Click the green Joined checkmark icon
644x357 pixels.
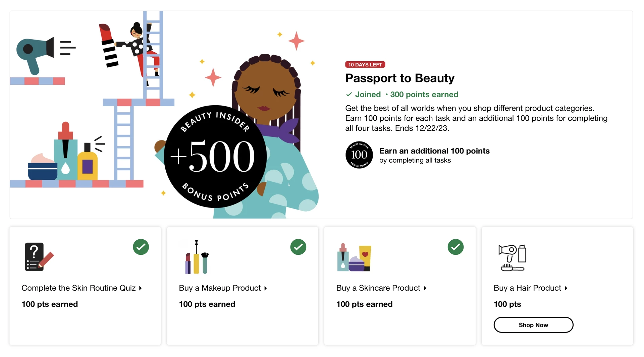349,95
